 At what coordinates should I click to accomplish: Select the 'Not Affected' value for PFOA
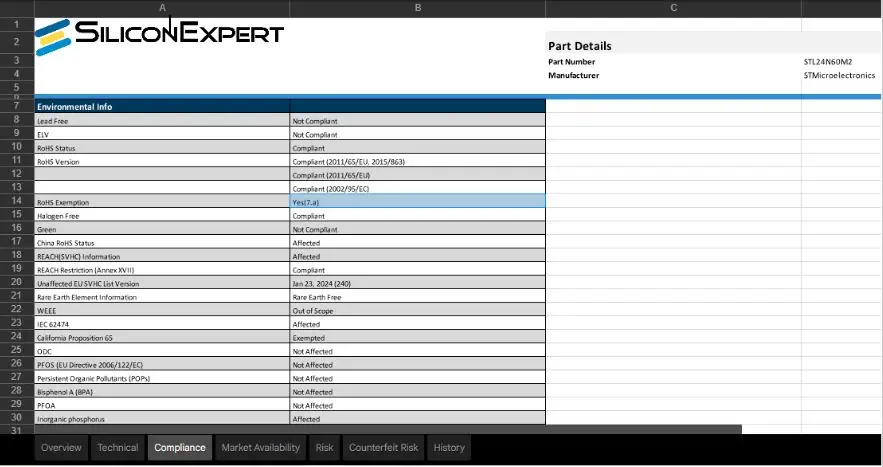[x=417, y=404]
